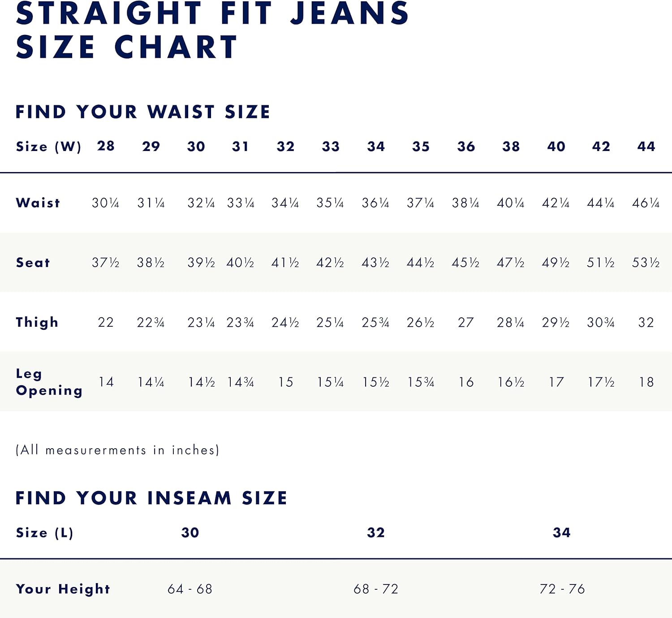672x618 pixels.
Task: Select the Size (L) header label
Action: (45, 533)
